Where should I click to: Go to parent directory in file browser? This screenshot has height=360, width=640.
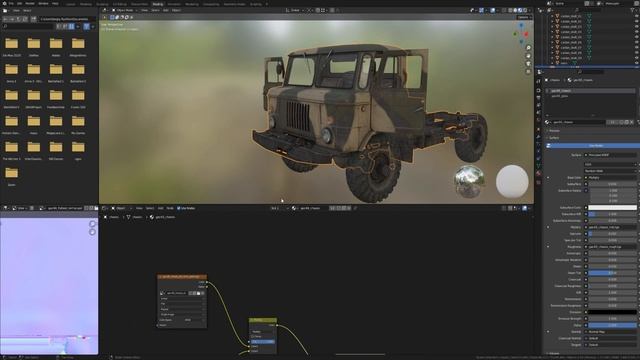point(18,19)
